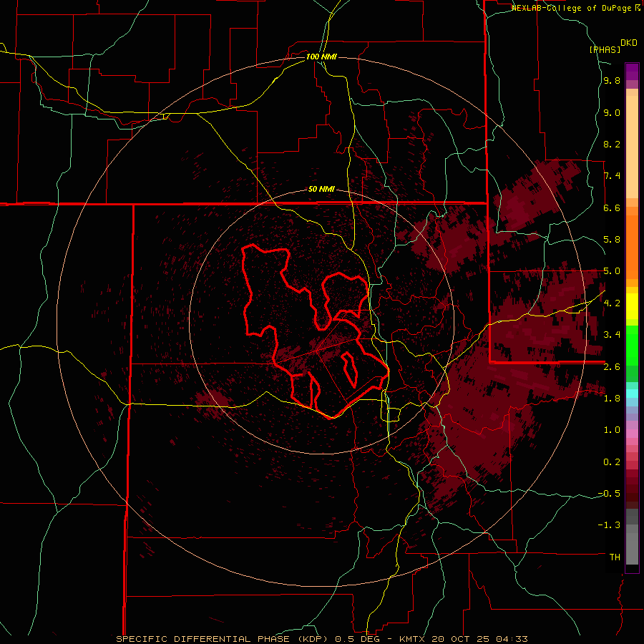Click the Specific Differential Phase (KDP) caption

pos(223,639)
